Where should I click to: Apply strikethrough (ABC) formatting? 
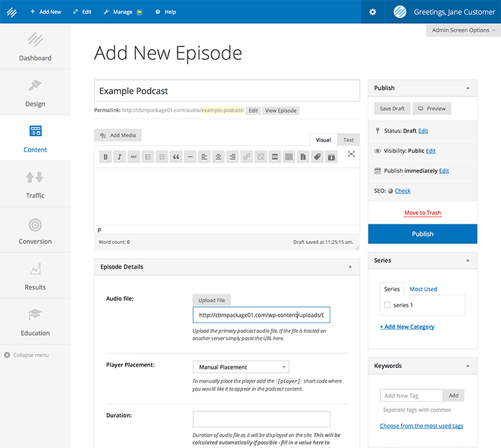pos(133,157)
